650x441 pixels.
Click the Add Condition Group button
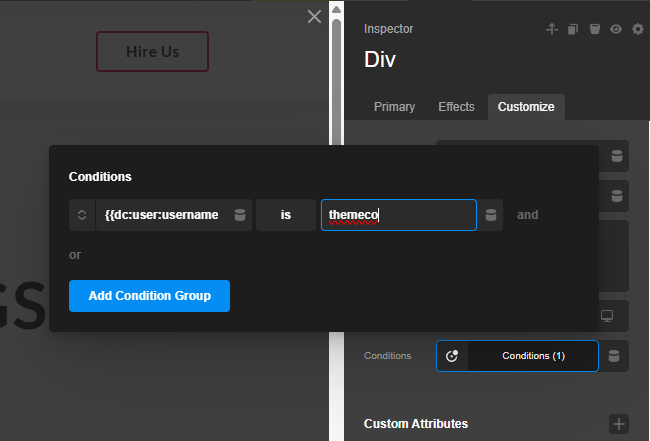point(149,296)
